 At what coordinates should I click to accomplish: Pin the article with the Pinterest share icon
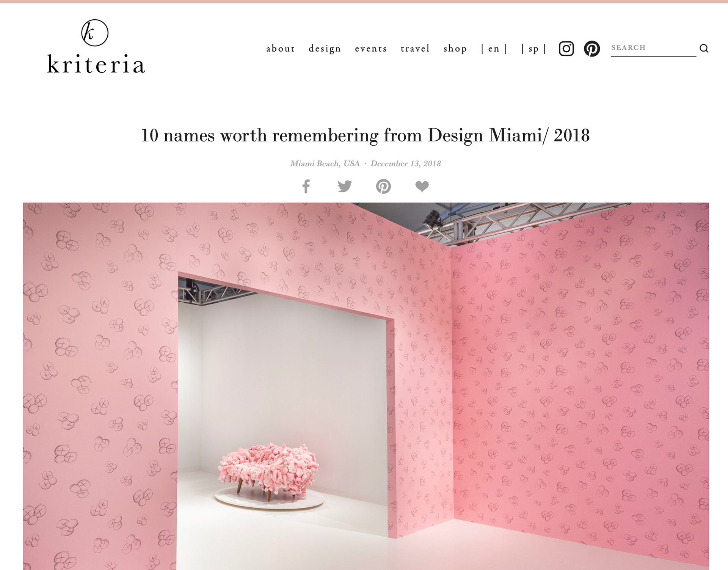coord(383,186)
